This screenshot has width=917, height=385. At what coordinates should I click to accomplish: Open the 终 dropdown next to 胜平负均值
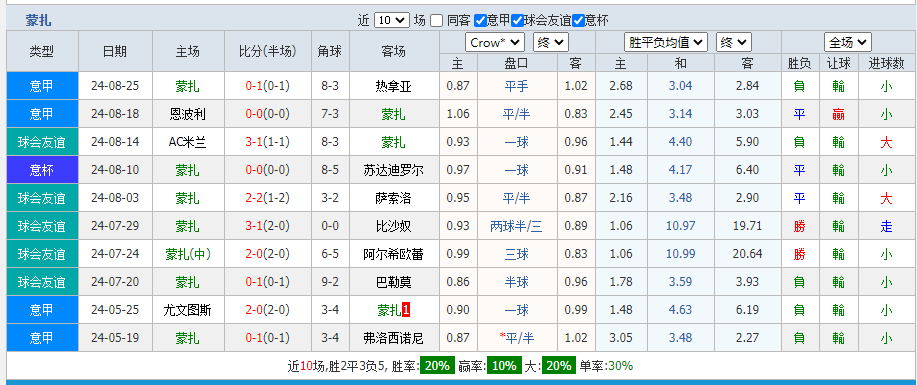pyautogui.click(x=734, y=43)
